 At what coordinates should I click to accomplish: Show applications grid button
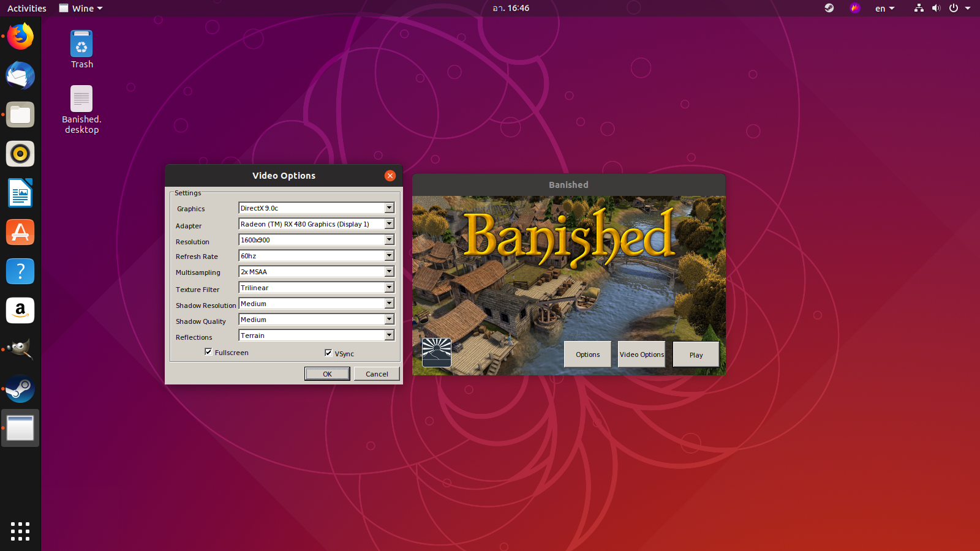pyautogui.click(x=20, y=531)
